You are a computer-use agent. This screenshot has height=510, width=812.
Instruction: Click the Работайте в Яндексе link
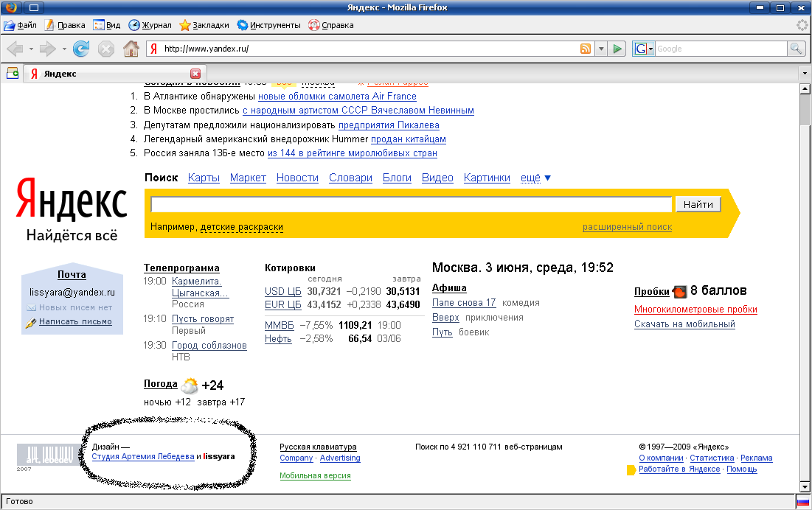coord(679,469)
